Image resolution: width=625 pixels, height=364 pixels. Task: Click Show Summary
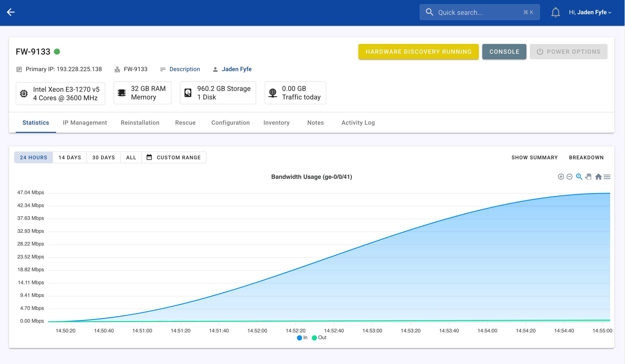click(535, 157)
